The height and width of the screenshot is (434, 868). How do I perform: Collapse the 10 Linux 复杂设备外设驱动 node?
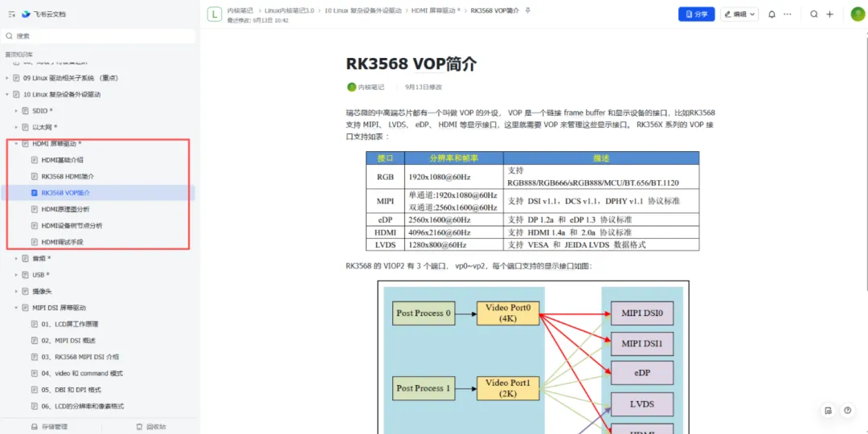(7, 95)
